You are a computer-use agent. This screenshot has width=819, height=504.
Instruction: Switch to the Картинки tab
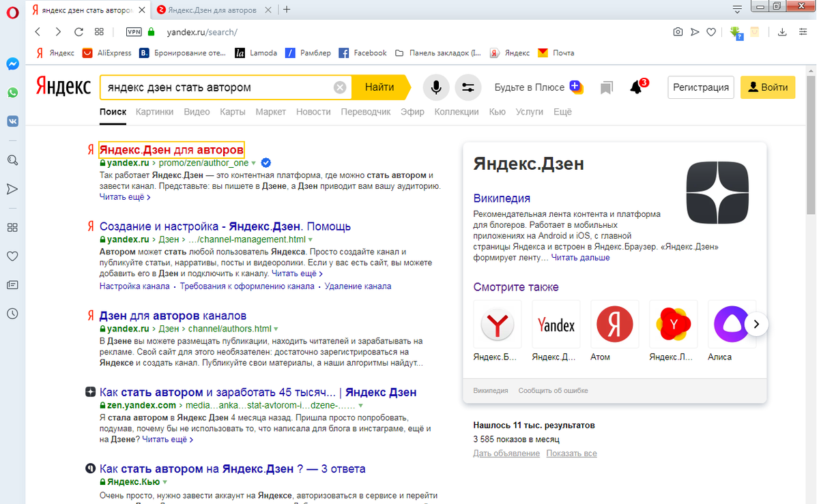(154, 112)
